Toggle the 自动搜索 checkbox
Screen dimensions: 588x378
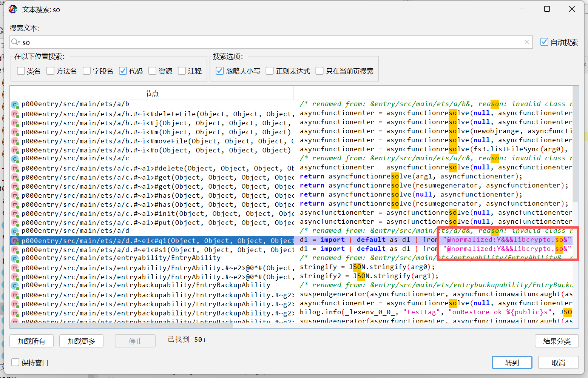click(x=544, y=42)
